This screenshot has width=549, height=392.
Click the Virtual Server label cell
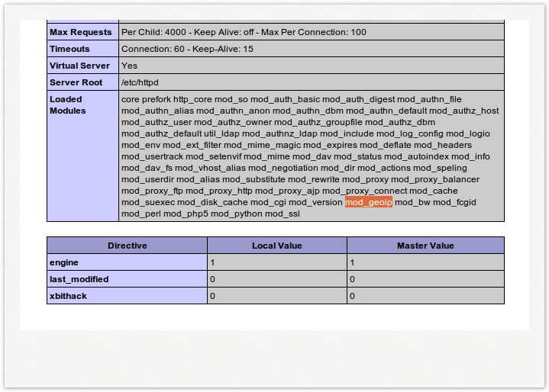point(79,66)
